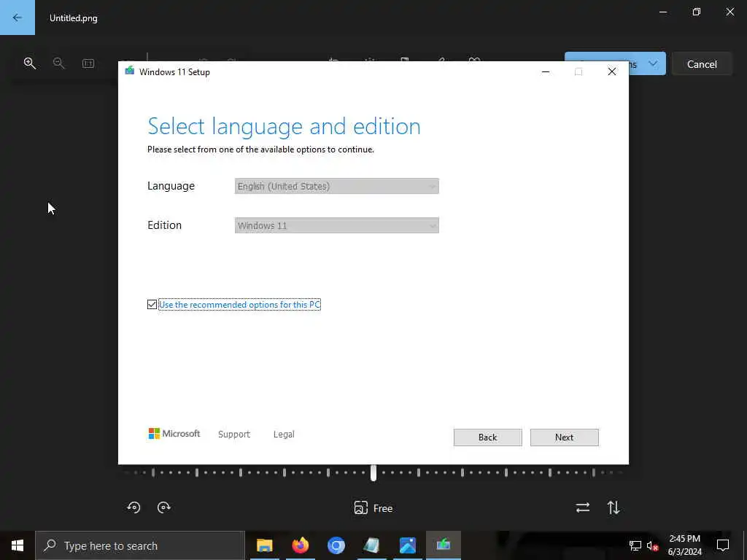Screen dimensions: 747x560
Task: Open the notepad-like app on taskbar
Action: (x=371, y=545)
